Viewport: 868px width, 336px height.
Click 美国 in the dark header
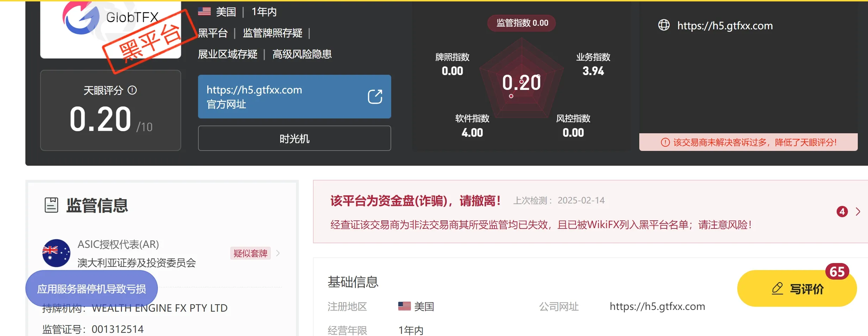pyautogui.click(x=226, y=12)
